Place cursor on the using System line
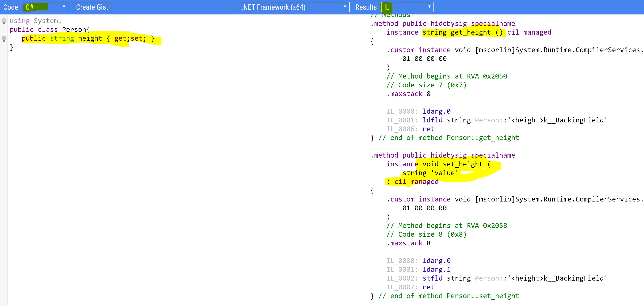The height and width of the screenshot is (306, 644). (x=35, y=21)
